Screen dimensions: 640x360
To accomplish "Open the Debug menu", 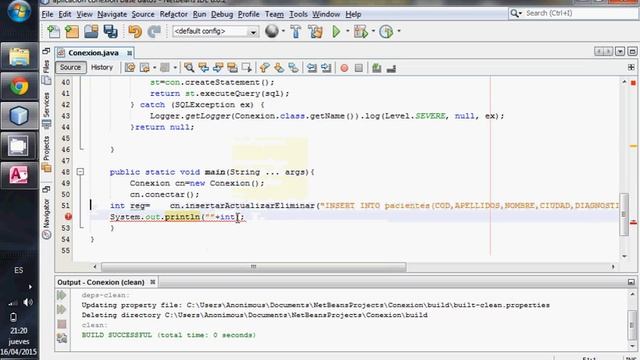I will pyautogui.click(x=222, y=14).
